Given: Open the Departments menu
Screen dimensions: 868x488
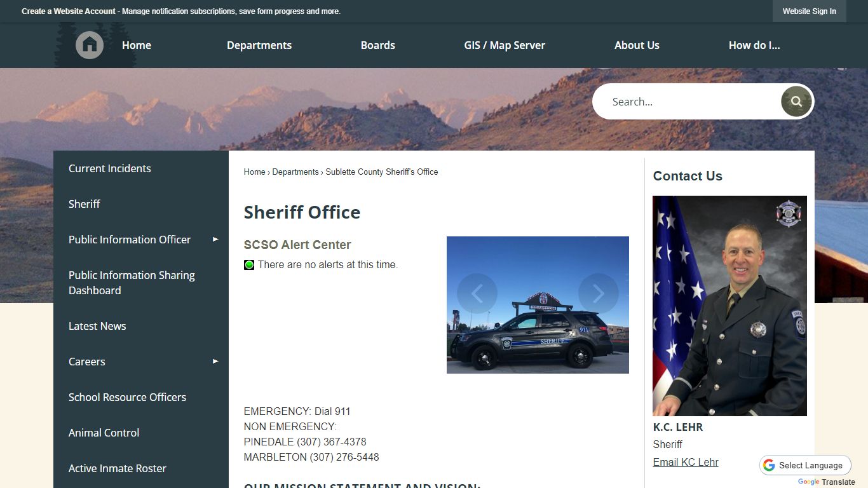Looking at the screenshot, I should [259, 45].
